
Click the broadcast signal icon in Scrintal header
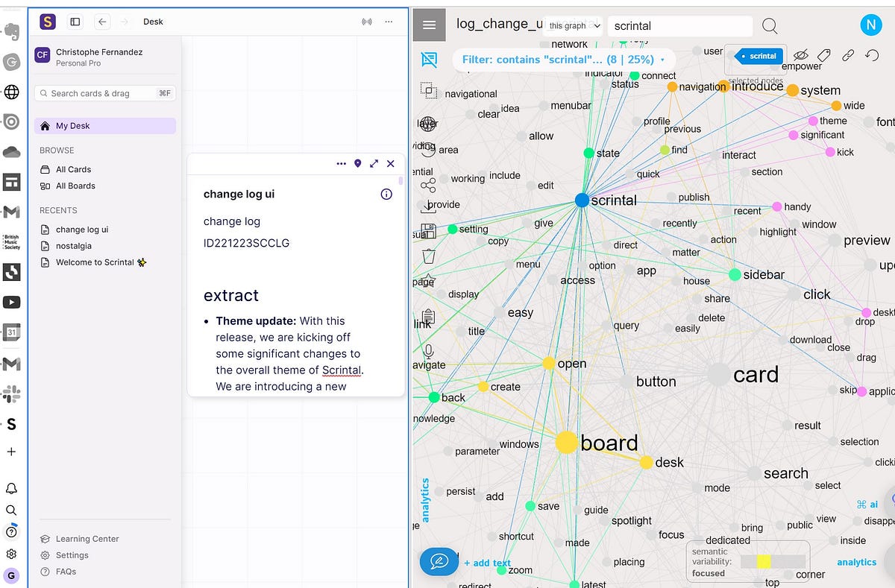pyautogui.click(x=367, y=22)
